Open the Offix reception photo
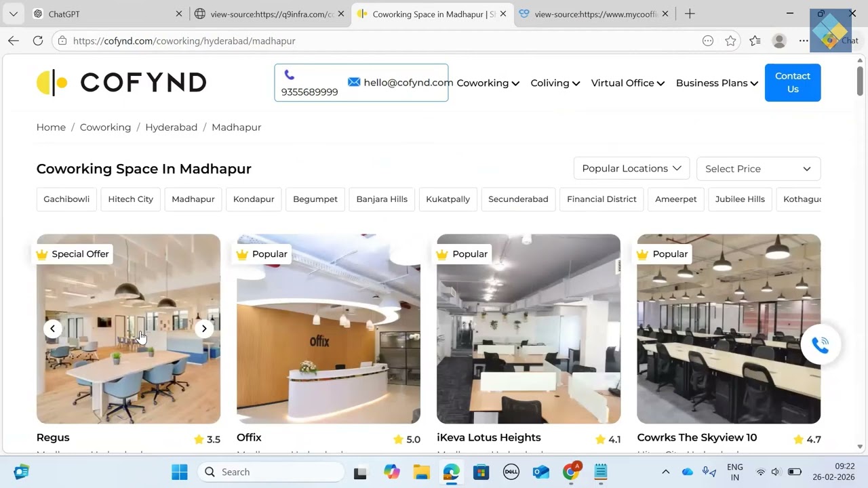The width and height of the screenshot is (868, 488). pyautogui.click(x=329, y=329)
